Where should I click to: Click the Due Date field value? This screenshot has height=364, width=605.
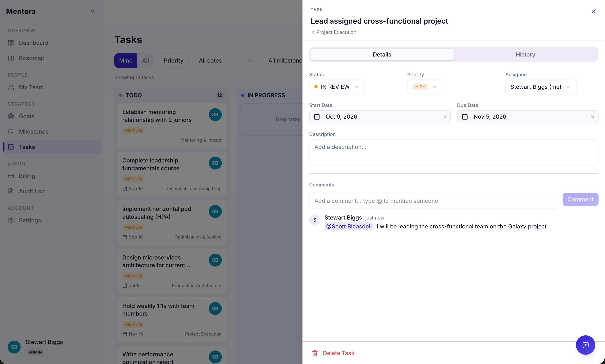click(490, 116)
